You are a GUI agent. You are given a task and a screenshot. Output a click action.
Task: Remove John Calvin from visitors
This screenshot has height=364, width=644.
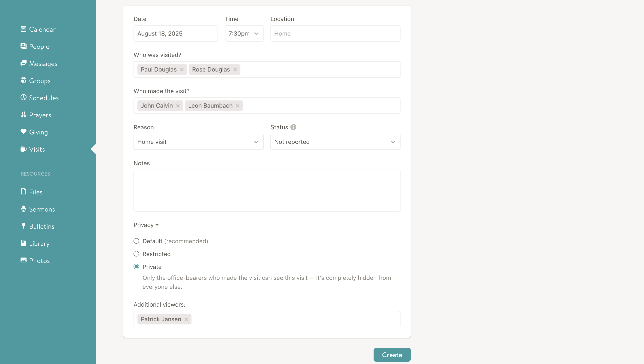click(178, 106)
